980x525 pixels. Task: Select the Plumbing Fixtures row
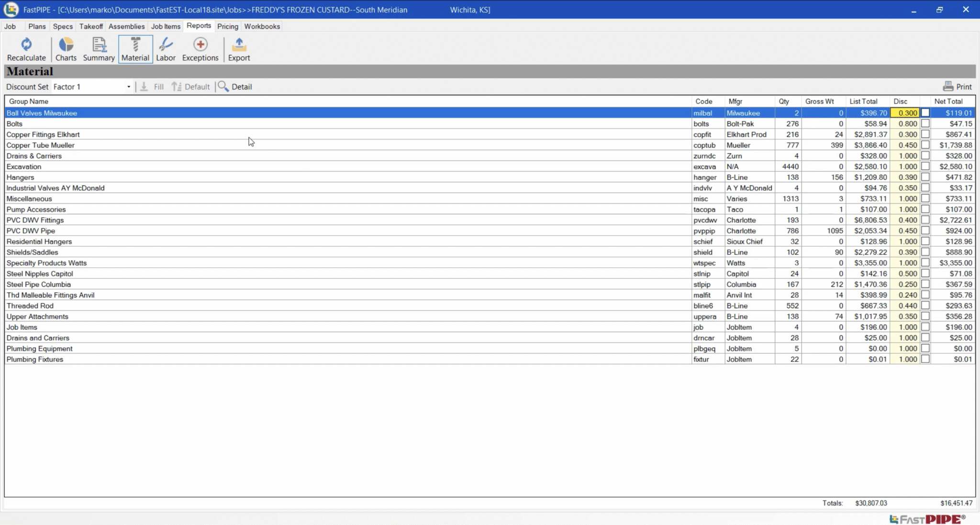(x=490, y=359)
